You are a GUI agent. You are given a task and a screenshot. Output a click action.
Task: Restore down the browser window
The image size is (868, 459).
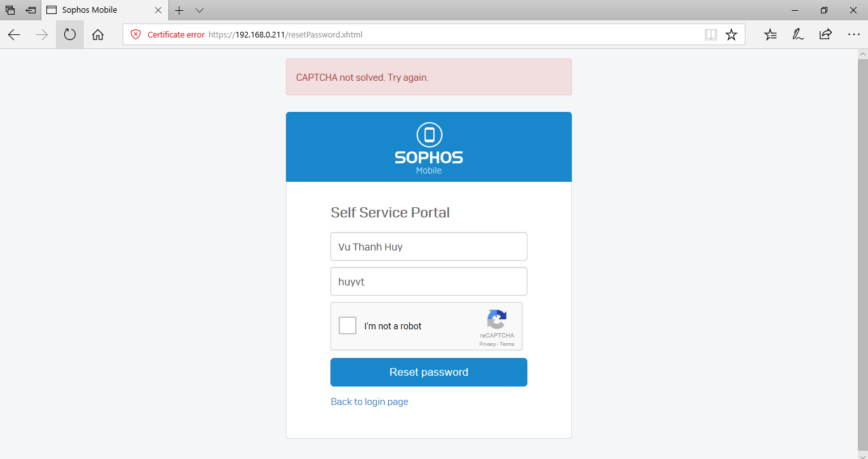pyautogui.click(x=824, y=10)
